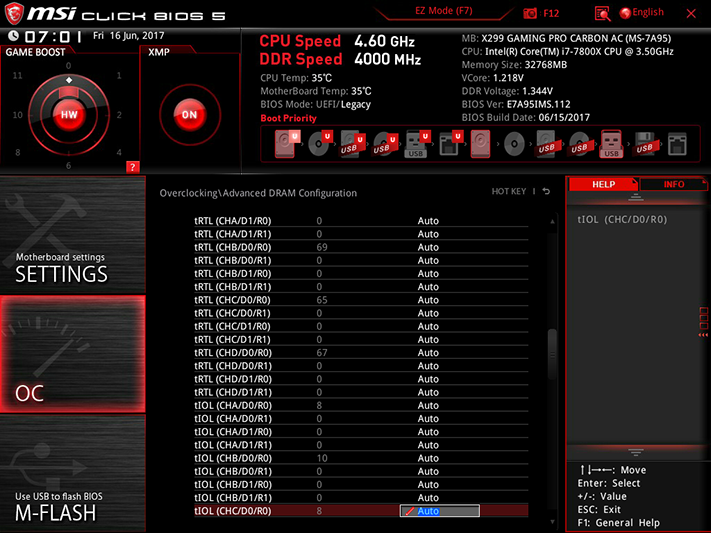
Task: Select the tRTL (CHB/D0/R1) row
Action: [x=361, y=260]
